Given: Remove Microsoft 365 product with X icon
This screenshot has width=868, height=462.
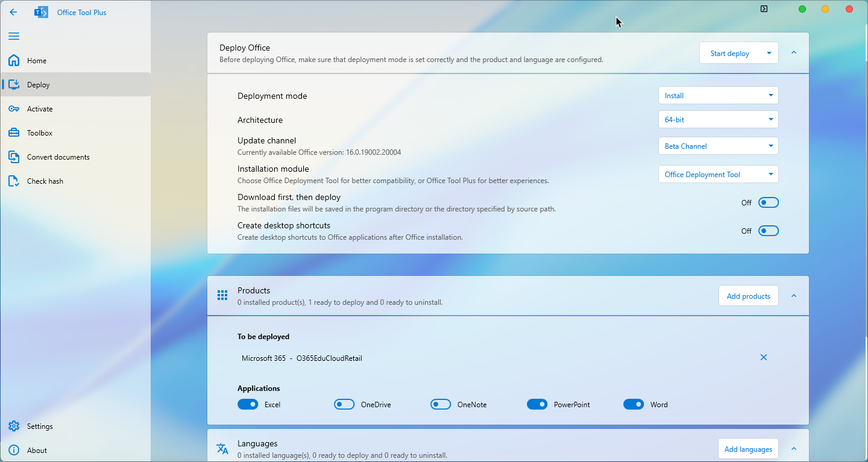Looking at the screenshot, I should [x=763, y=357].
